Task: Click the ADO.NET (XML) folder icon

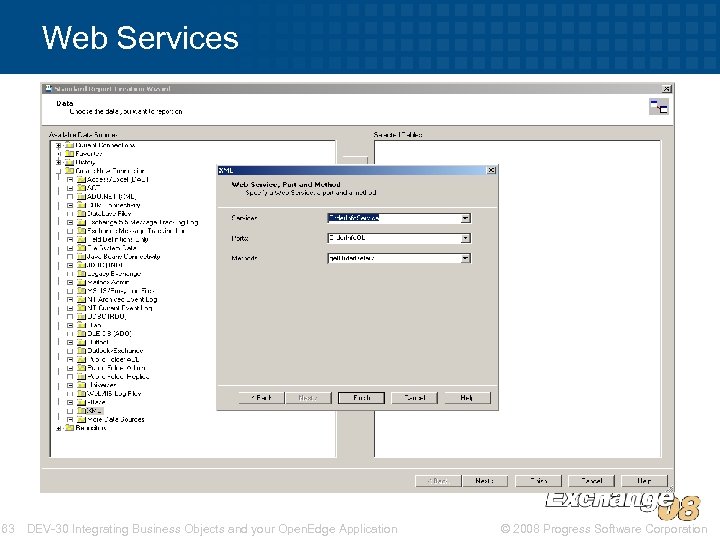Action: pyautogui.click(x=82, y=197)
